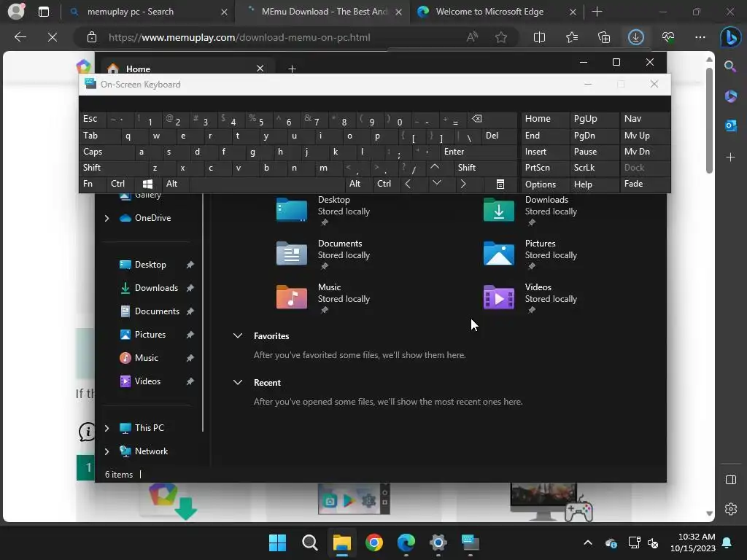Screen dimensions: 747x560
Task: Open clock and date in taskbar
Action: [693, 542]
